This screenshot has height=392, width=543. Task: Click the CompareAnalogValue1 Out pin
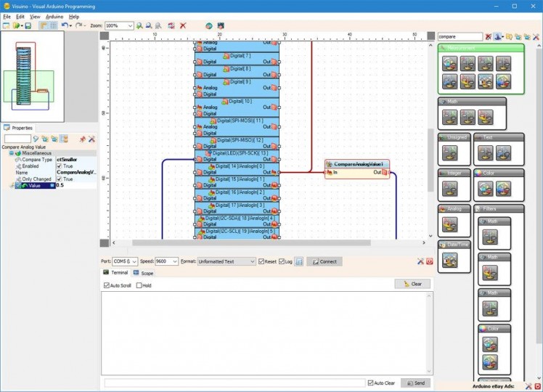[x=385, y=173]
